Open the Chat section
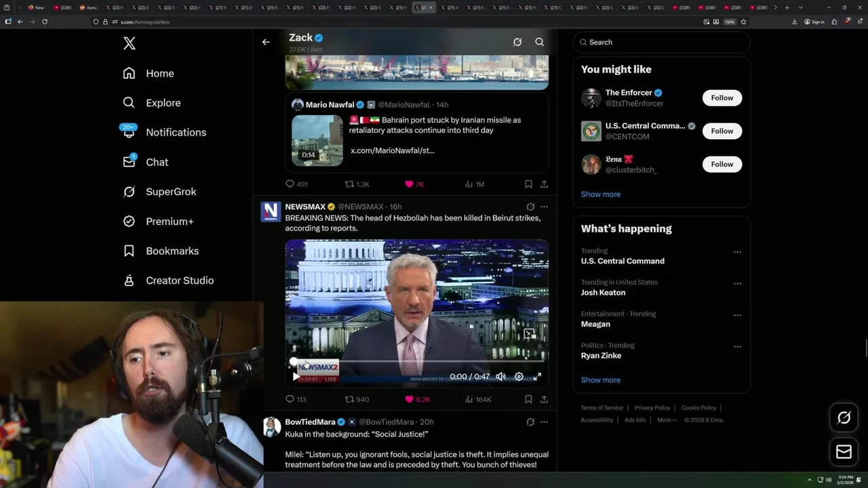Screen dimensions: 868x488 coord(145,162)
